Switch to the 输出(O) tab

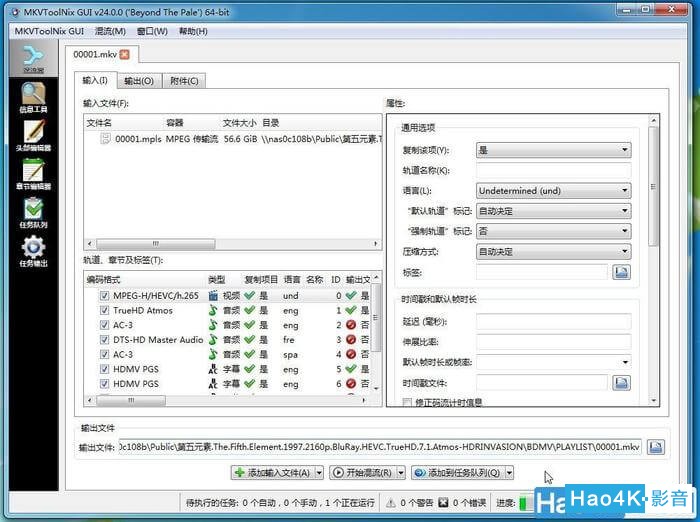[139, 81]
